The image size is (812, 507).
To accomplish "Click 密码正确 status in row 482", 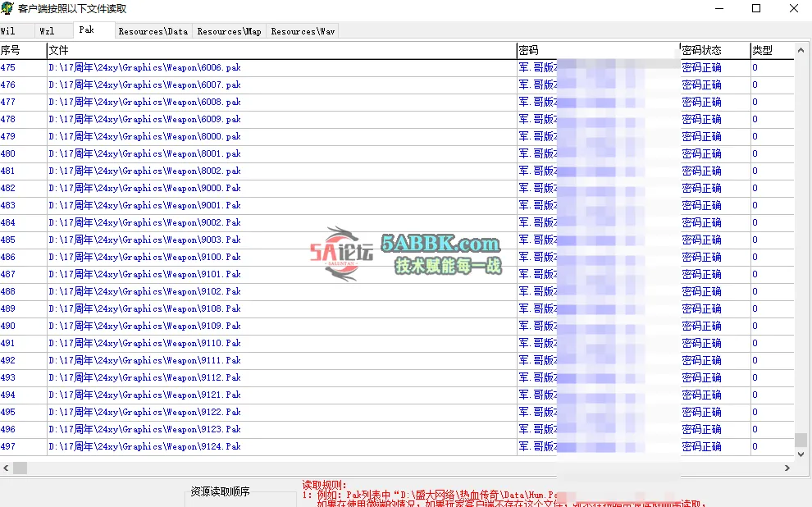I will 701,188.
